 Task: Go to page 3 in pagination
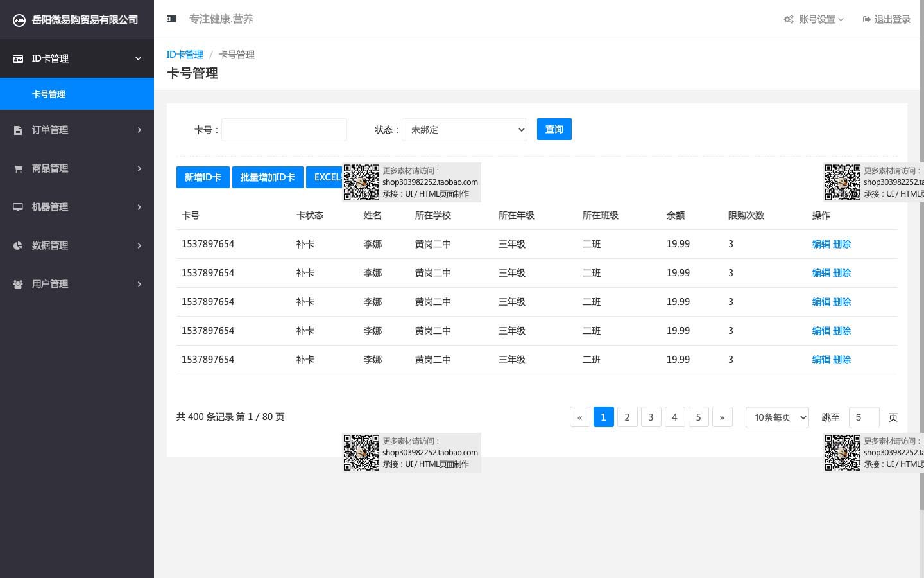tap(651, 417)
